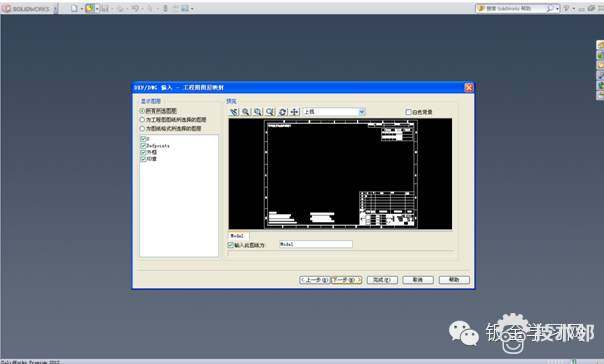
Task: Click the rotate/refresh preview icon
Action: [x=282, y=112]
